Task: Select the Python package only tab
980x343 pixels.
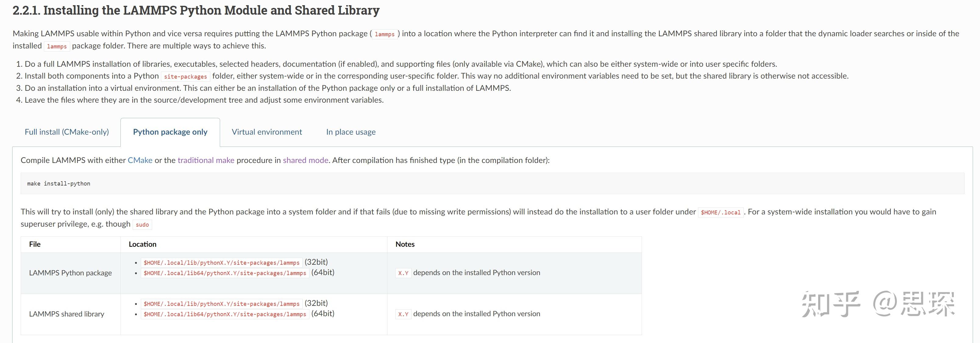Action: 170,132
